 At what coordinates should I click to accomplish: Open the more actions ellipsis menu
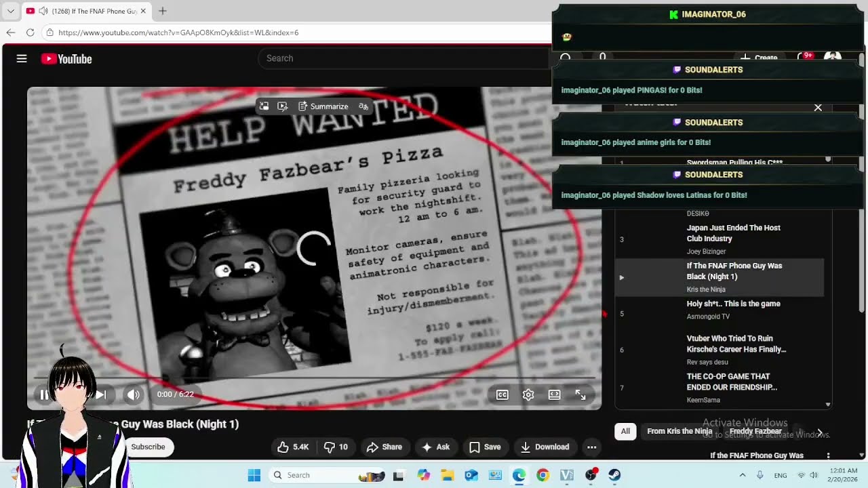[x=591, y=447]
